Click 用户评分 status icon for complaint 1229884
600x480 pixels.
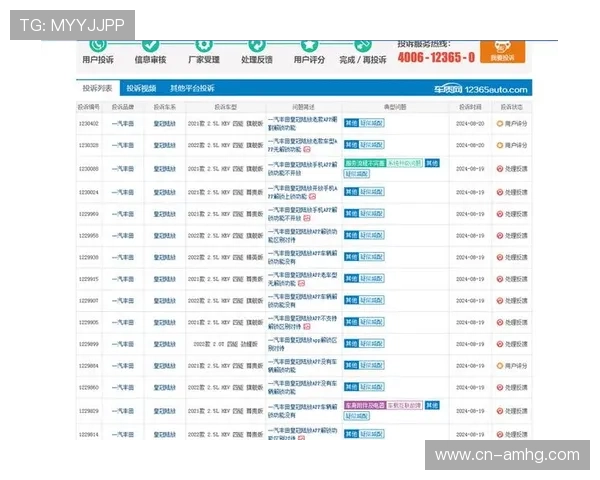tap(499, 366)
